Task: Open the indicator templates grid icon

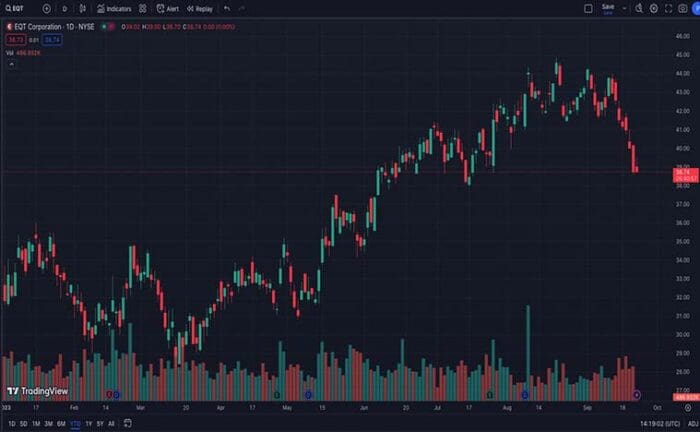Action: click(x=142, y=8)
